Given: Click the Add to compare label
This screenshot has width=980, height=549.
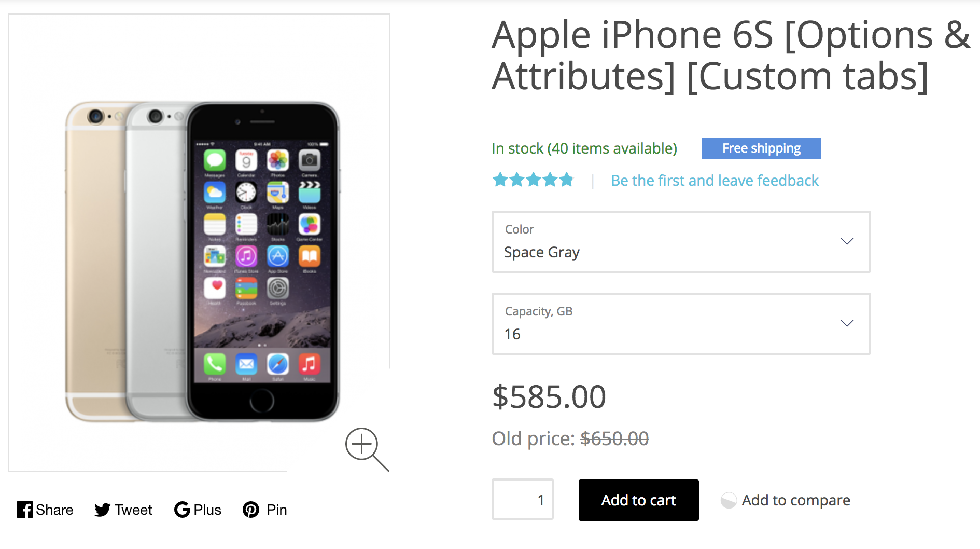Looking at the screenshot, I should point(796,500).
